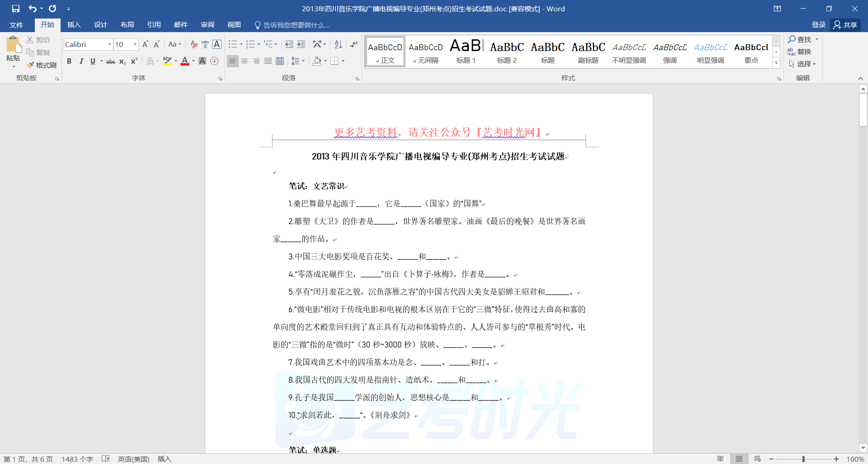Expand the styles gallery more arrow
Image resolution: width=868 pixels, height=464 pixels.
point(776,63)
